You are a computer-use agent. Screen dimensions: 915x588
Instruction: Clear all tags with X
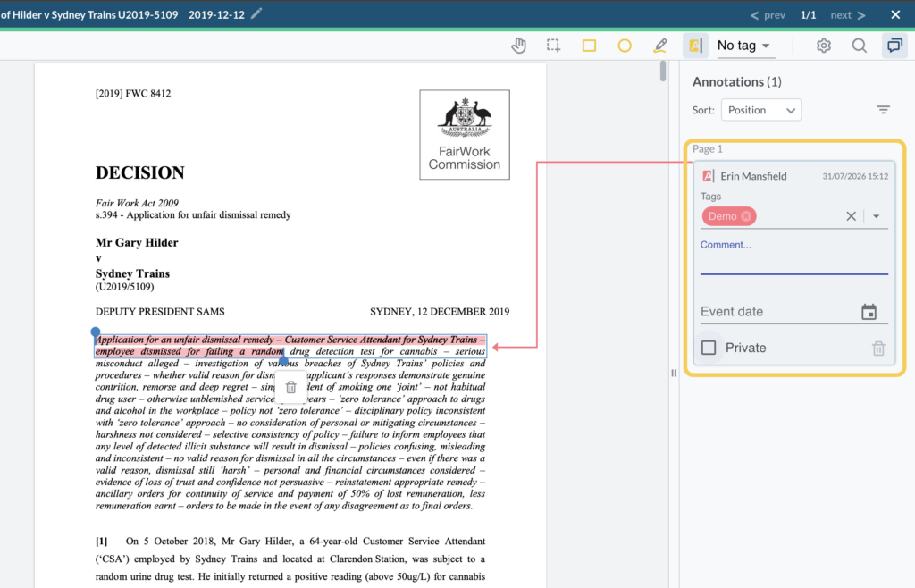(851, 216)
